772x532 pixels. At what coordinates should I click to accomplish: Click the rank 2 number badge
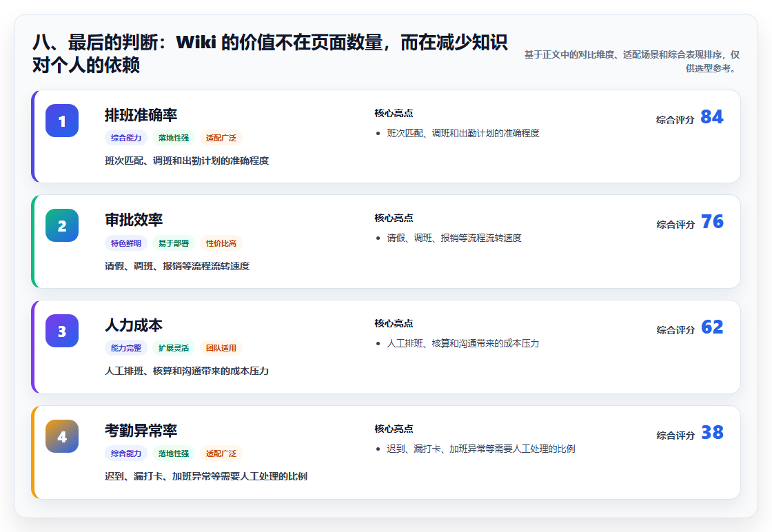(x=62, y=225)
